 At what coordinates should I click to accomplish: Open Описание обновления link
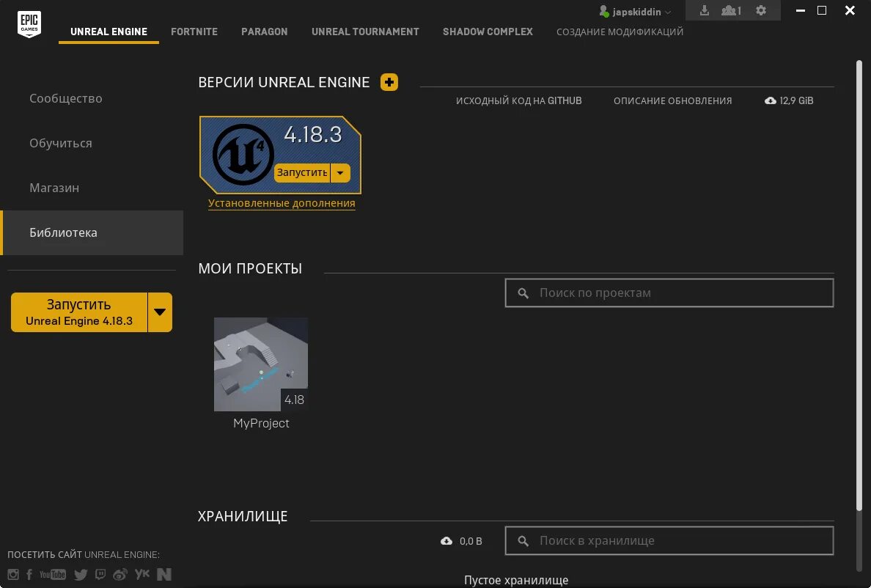click(x=673, y=100)
